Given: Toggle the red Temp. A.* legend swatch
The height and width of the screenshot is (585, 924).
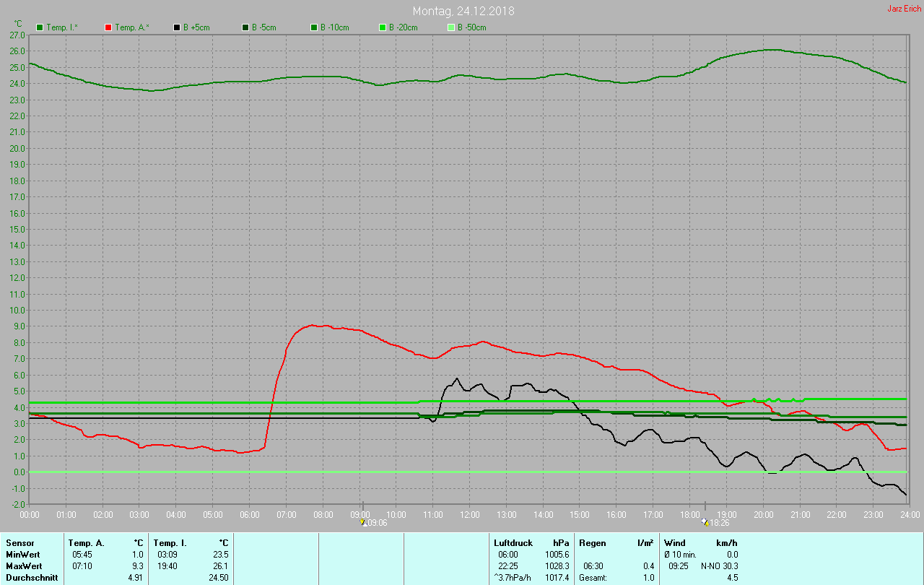Looking at the screenshot, I should coord(108,27).
